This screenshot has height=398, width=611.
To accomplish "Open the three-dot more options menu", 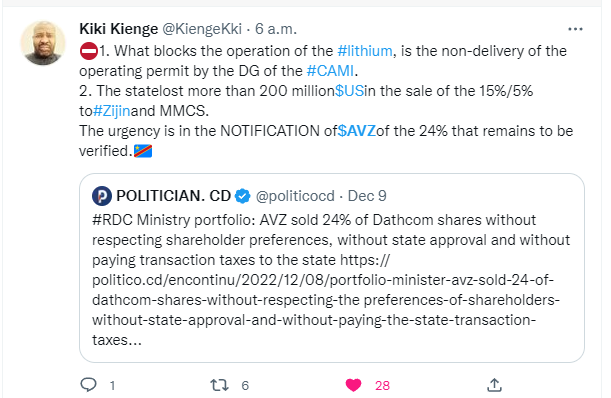I will pyautogui.click(x=575, y=29).
